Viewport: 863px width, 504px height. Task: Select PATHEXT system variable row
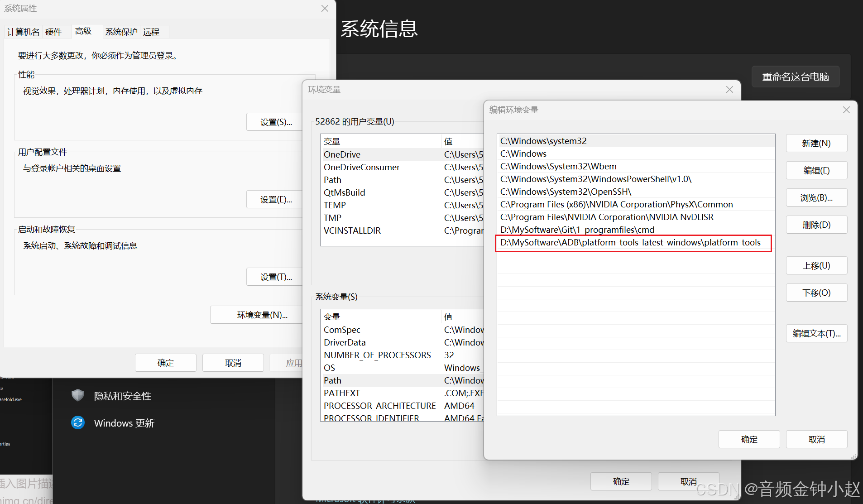point(402,393)
